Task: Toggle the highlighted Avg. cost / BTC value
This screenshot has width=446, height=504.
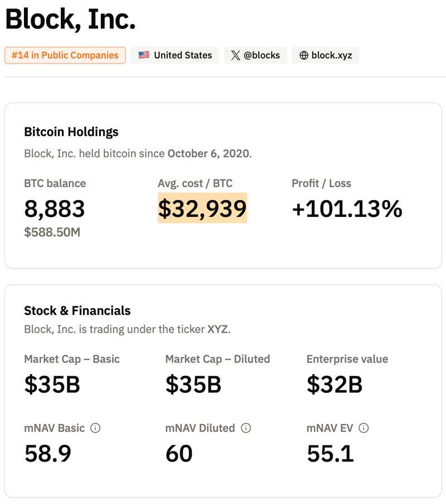Action: click(201, 209)
